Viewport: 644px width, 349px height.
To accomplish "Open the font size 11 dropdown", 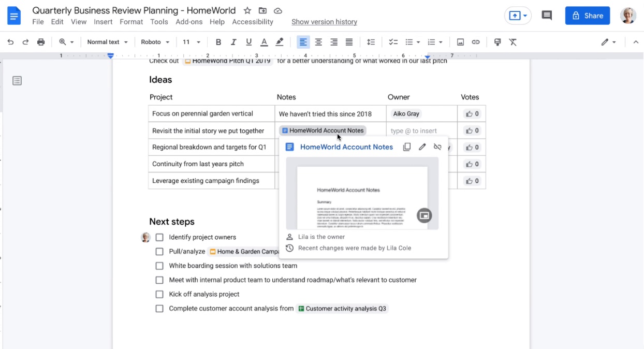I will pos(192,42).
